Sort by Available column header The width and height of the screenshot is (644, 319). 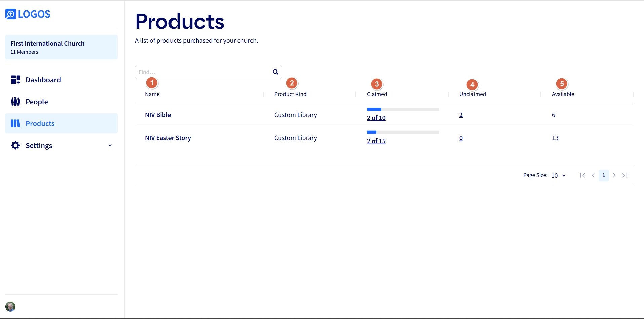563,94
